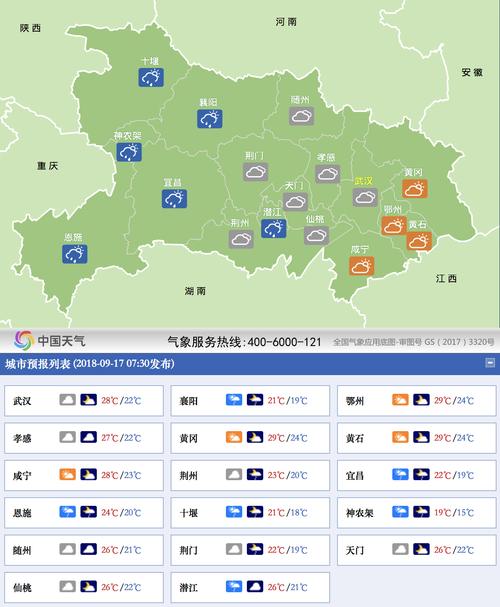This screenshot has height=607, width=500.
Task: Click daytime cloudy icon in 武汉 row
Action: point(68,400)
